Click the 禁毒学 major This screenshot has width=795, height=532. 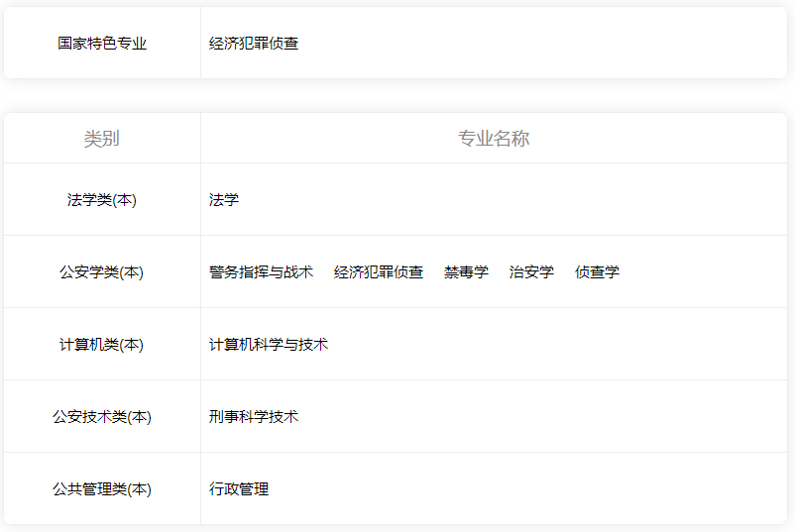[x=467, y=272]
